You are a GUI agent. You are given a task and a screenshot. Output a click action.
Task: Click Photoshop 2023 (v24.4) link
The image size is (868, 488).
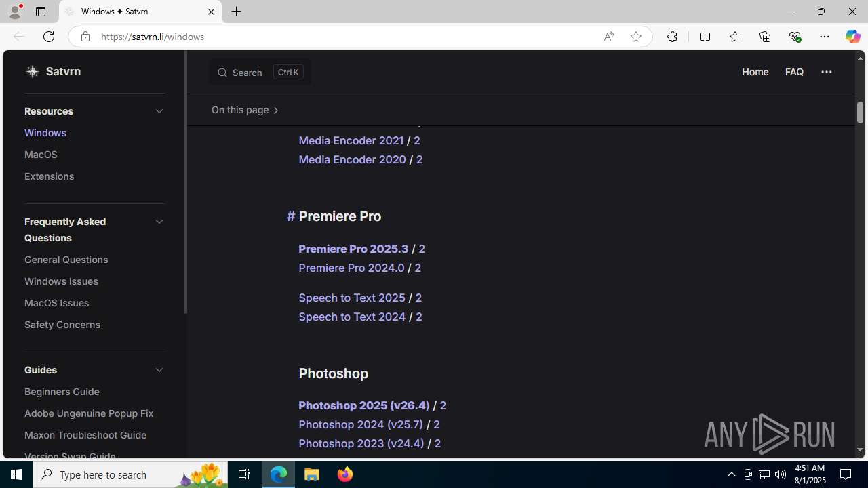pos(361,443)
